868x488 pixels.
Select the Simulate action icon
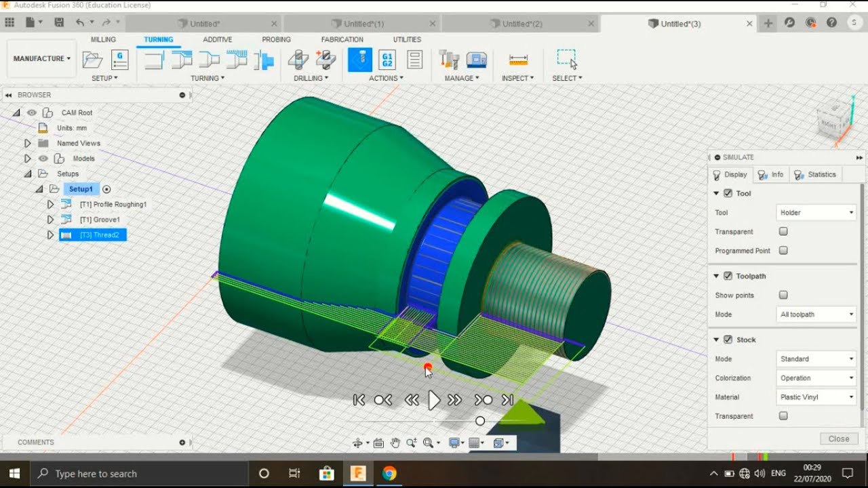[360, 60]
